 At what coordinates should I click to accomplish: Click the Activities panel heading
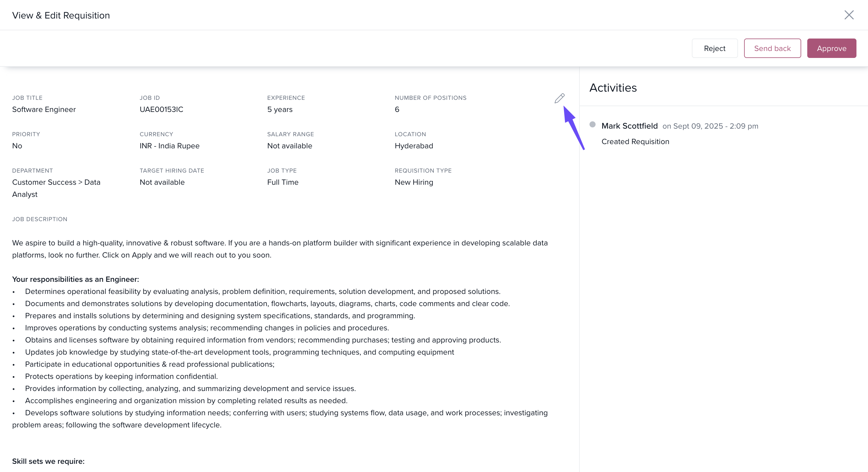click(x=613, y=88)
